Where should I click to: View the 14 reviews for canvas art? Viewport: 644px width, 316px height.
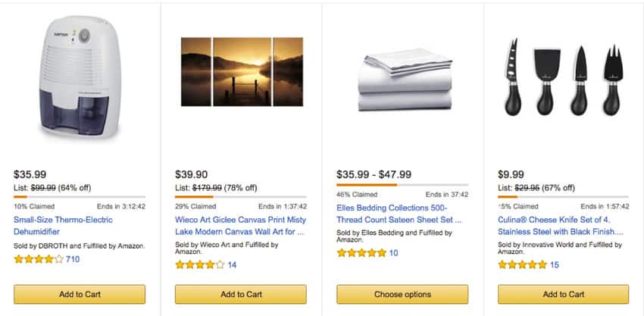point(232,265)
